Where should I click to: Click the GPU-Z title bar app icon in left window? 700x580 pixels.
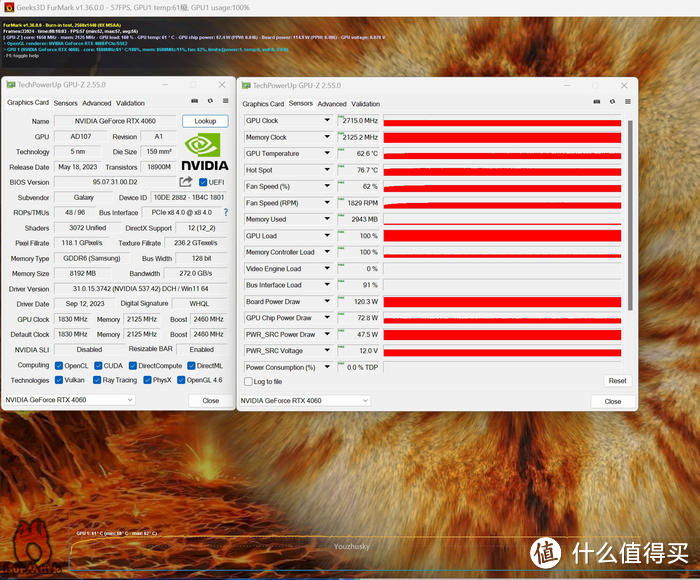click(x=11, y=85)
